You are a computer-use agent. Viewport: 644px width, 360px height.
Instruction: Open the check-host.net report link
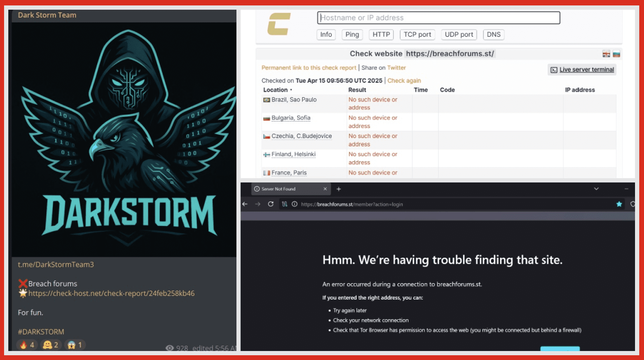pos(111,293)
